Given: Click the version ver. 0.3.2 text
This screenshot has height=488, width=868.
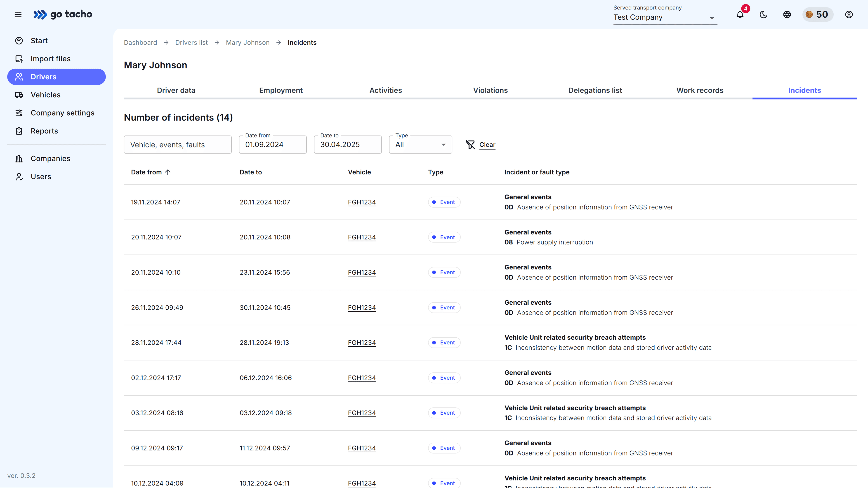Looking at the screenshot, I should (21, 476).
